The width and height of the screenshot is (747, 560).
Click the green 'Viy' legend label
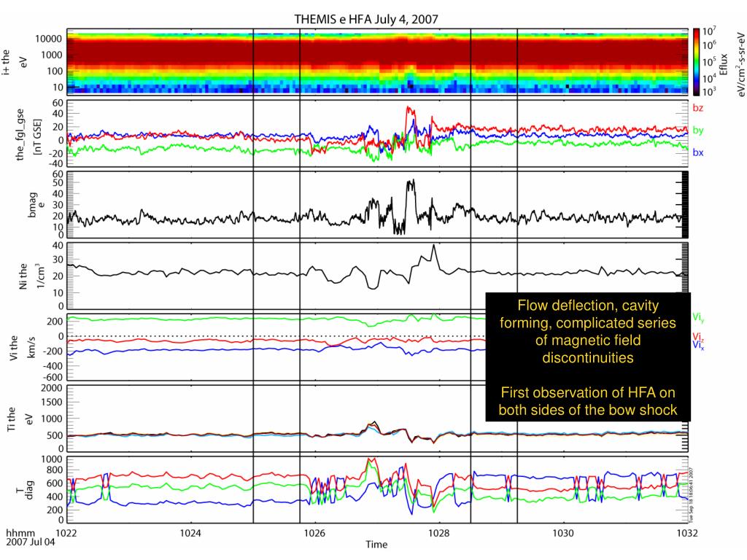pyautogui.click(x=697, y=317)
